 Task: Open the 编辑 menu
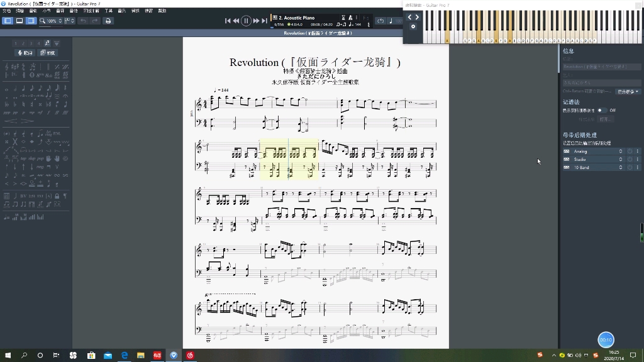19,11
